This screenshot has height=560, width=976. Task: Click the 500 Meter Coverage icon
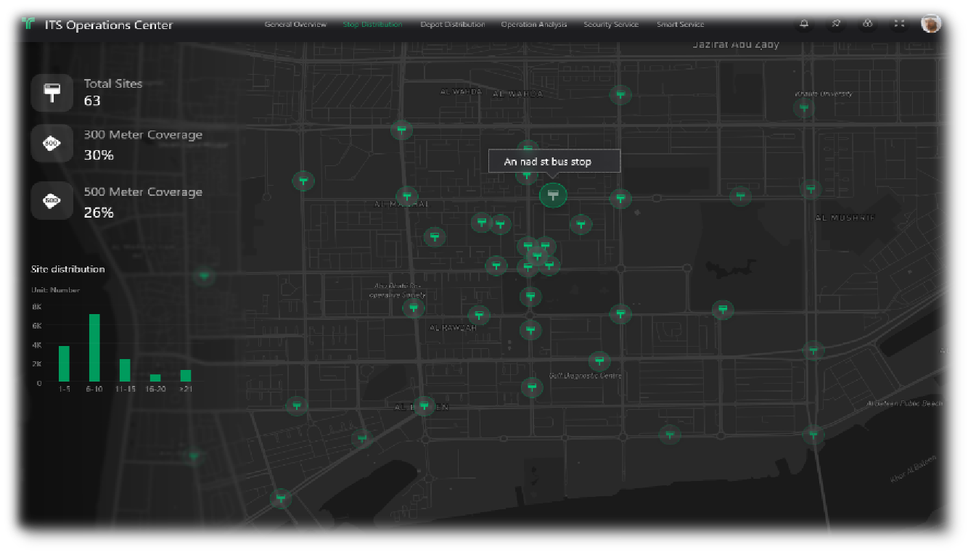52,201
